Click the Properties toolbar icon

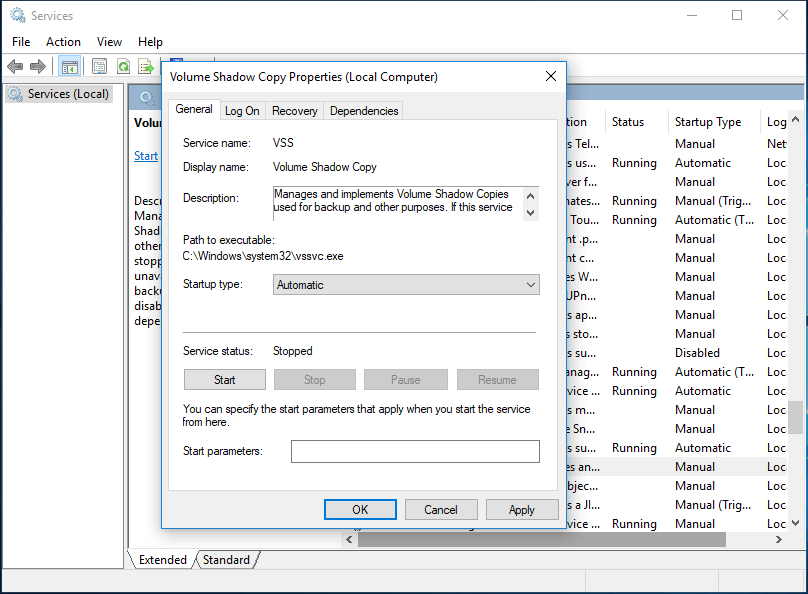click(99, 66)
